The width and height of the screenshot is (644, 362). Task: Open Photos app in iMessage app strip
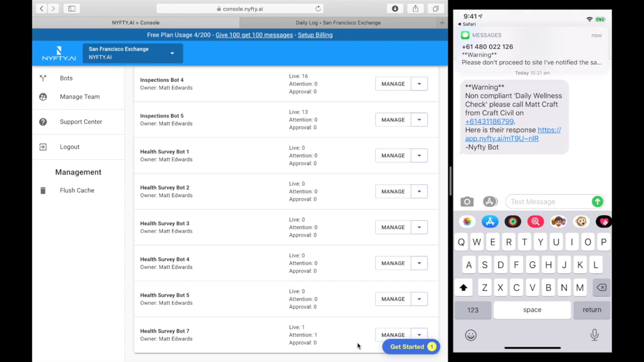click(467, 222)
